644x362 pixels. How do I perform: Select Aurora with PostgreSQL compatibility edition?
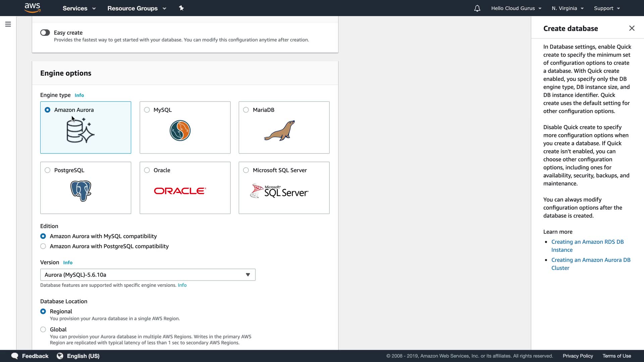pos(43,246)
